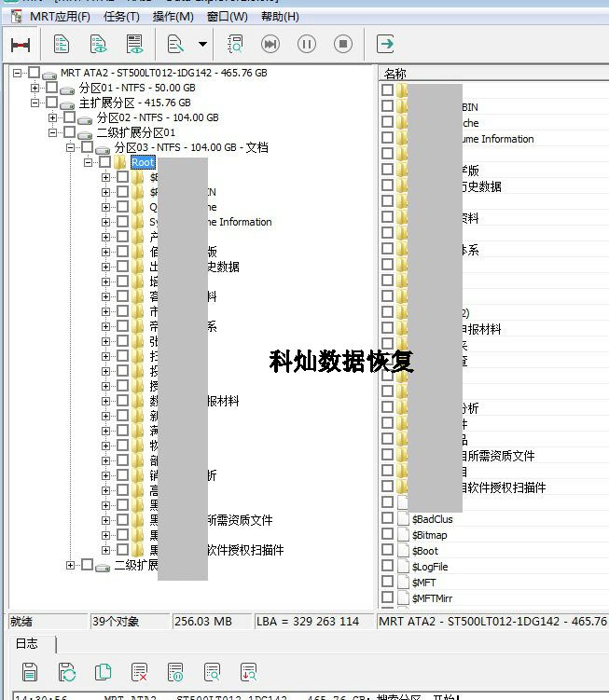Click the first toolbar icon with red bar
The height and width of the screenshot is (700, 609).
(x=21, y=45)
